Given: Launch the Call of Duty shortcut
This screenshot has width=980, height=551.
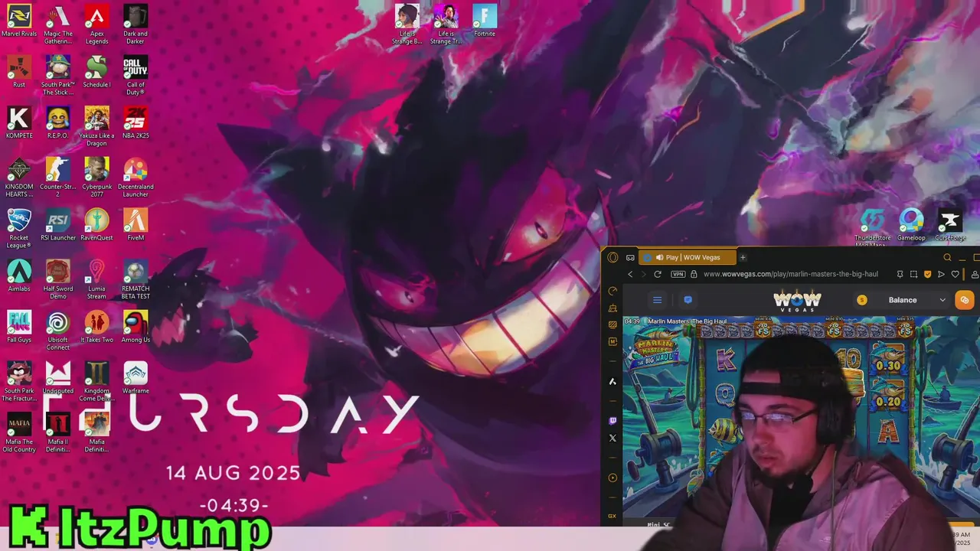Looking at the screenshot, I should click(136, 76).
